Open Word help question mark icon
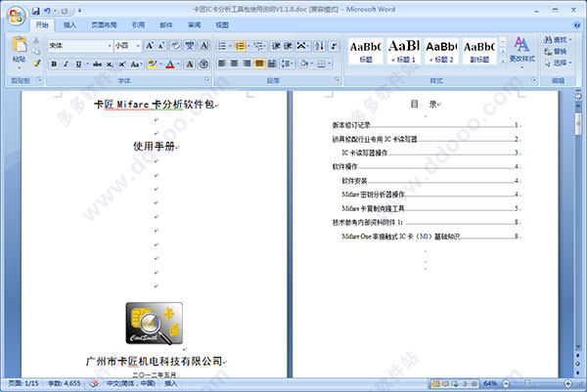Image resolution: width=587 pixels, height=392 pixels. pos(577,25)
